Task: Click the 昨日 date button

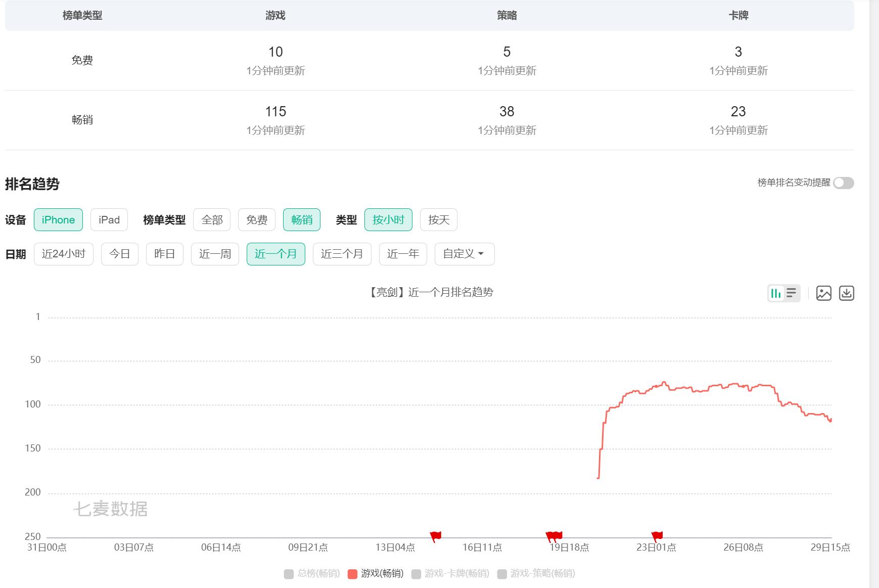Action: 164,254
